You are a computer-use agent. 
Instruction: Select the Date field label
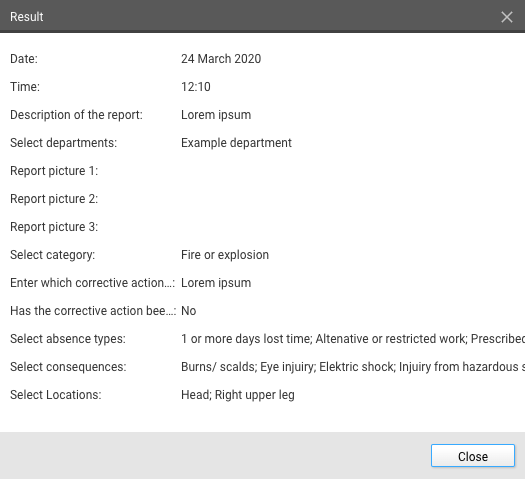pyautogui.click(x=24, y=59)
